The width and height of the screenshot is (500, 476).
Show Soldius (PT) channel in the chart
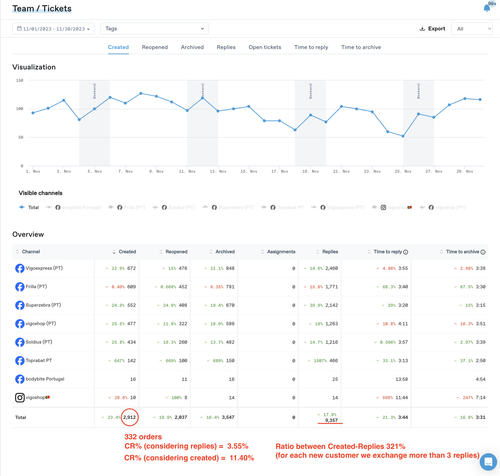174,207
